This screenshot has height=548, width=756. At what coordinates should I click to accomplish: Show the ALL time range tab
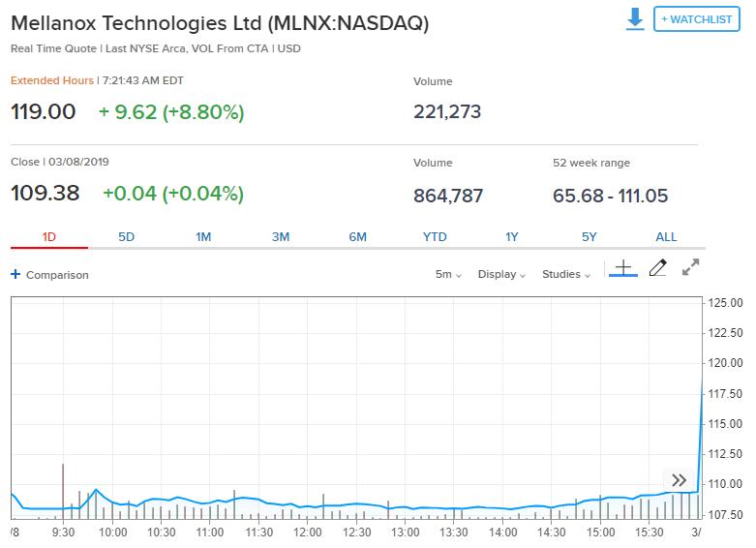666,237
